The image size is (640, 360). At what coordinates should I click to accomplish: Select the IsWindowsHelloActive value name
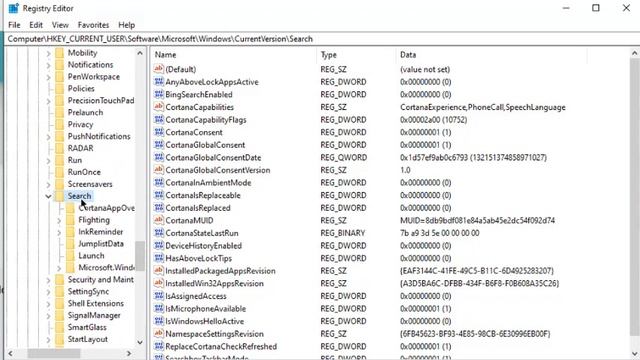pos(204,321)
